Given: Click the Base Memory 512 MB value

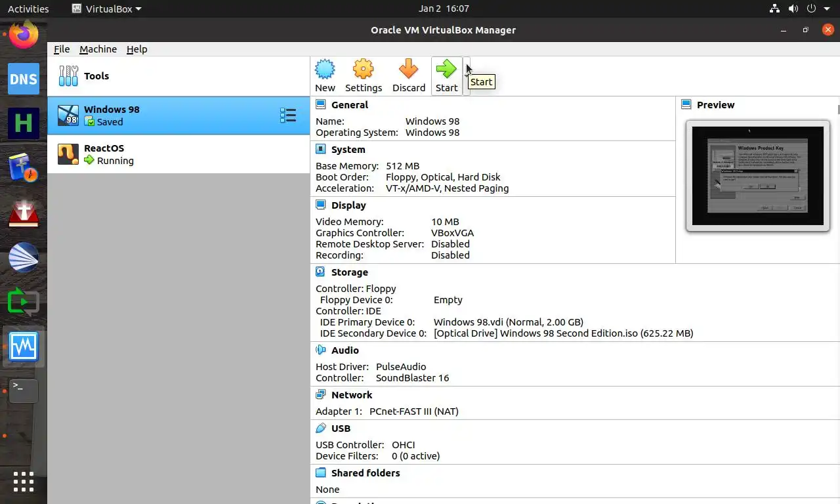Looking at the screenshot, I should click(x=402, y=166).
